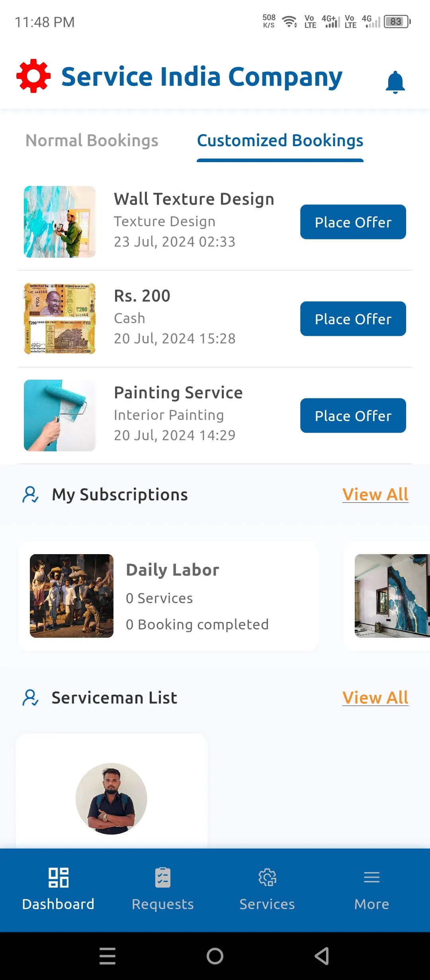
Task: Tap the notification bell icon
Action: [395, 82]
